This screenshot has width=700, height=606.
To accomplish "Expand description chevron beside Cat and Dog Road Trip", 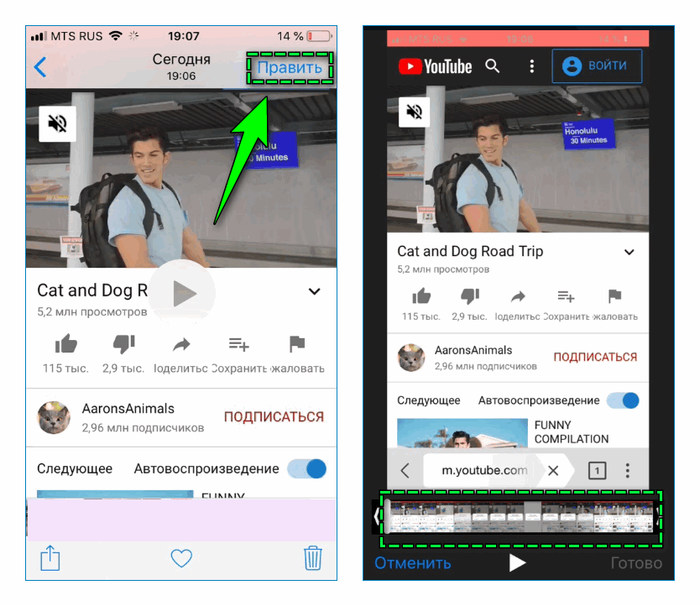I will [x=629, y=252].
